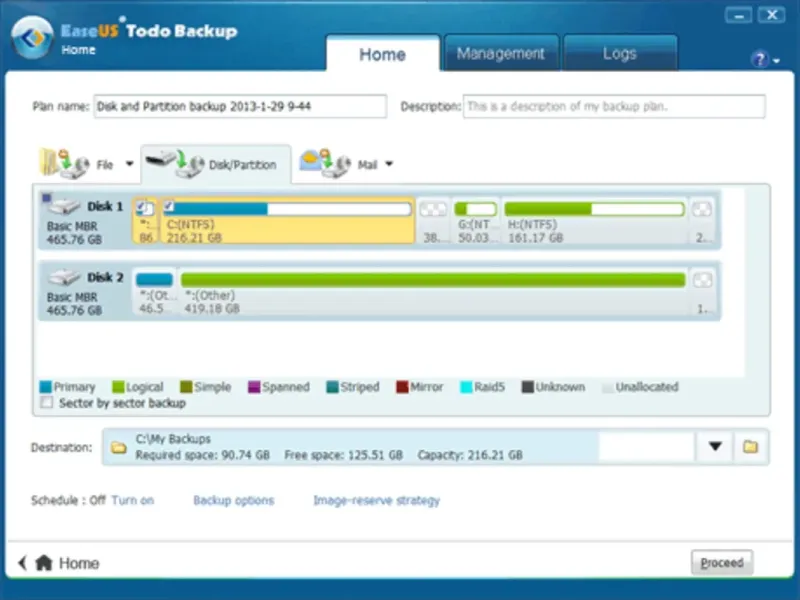Viewport: 800px width, 600px height.
Task: Click the Disk 2 drive icon
Action: [64, 278]
